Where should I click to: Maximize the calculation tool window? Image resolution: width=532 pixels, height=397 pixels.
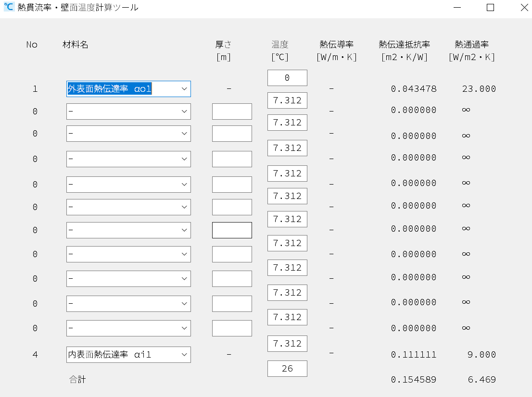[x=490, y=7]
